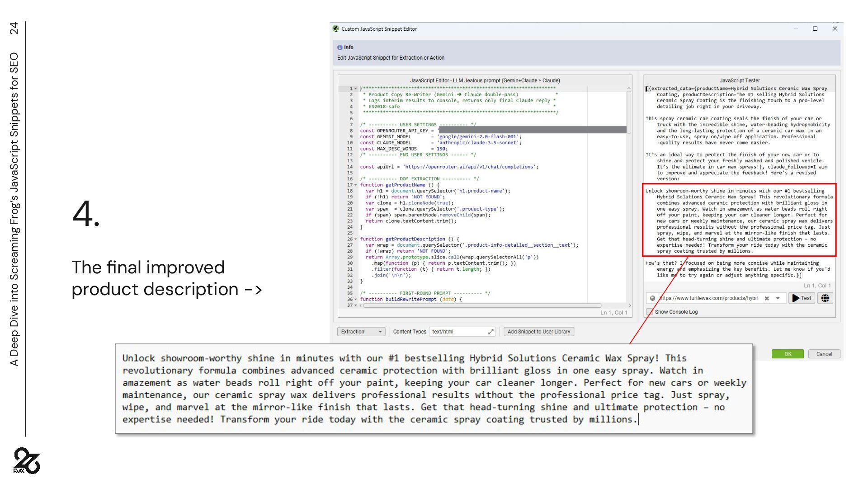Click the Test play button
Image resolution: width=868 pixels, height=488 pixels.
(x=802, y=298)
